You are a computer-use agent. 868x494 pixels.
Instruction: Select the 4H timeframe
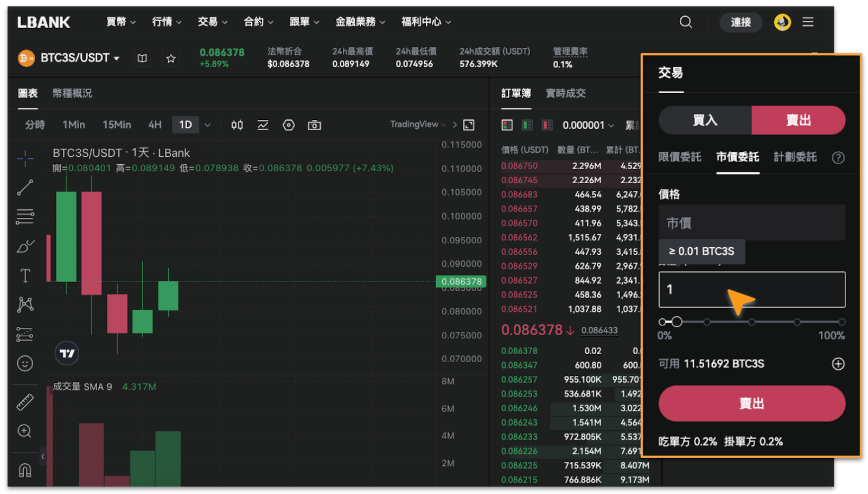pos(155,125)
